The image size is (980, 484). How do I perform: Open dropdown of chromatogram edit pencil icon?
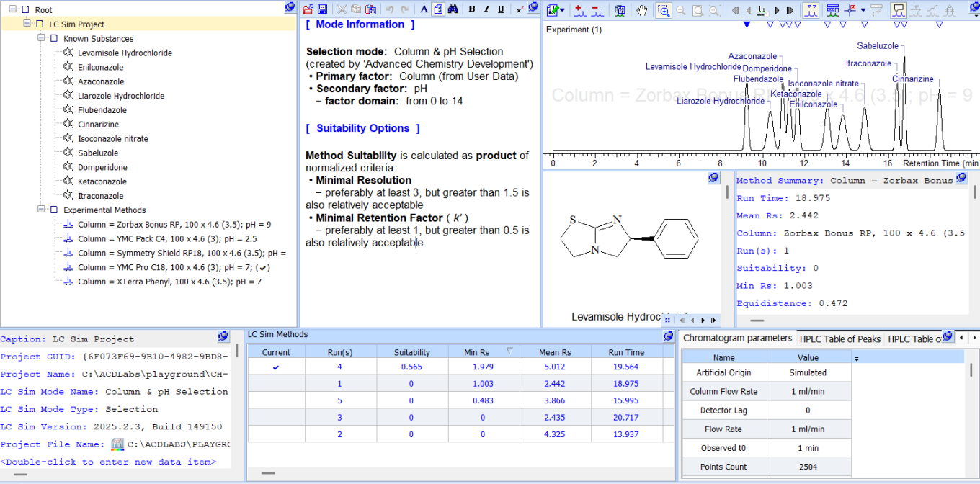point(562,10)
